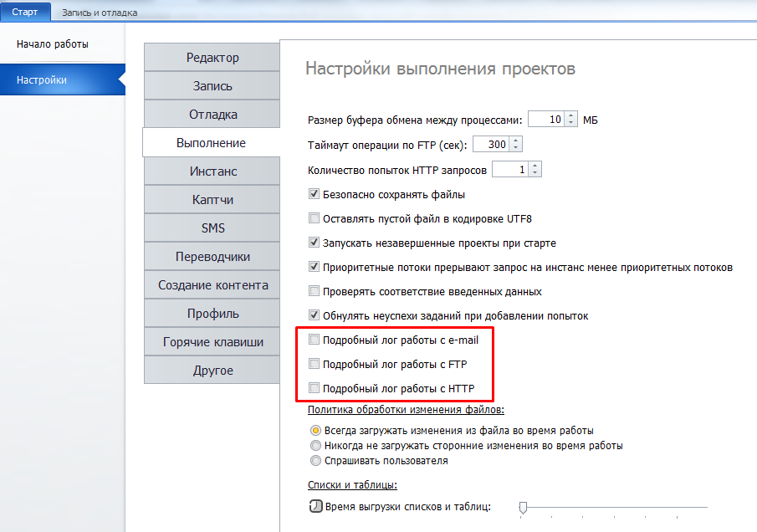Click the Политика обработки изменения файлов heading
Screen dimensions: 757x532
(x=406, y=409)
